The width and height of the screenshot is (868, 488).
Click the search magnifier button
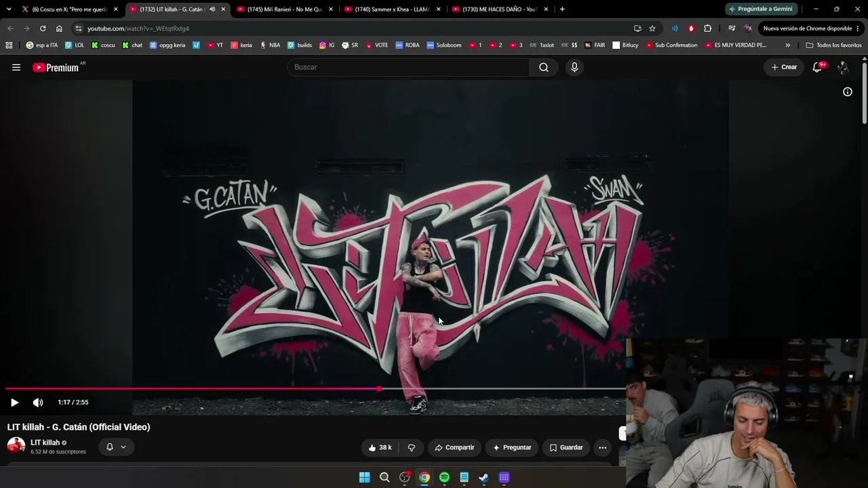tap(544, 67)
